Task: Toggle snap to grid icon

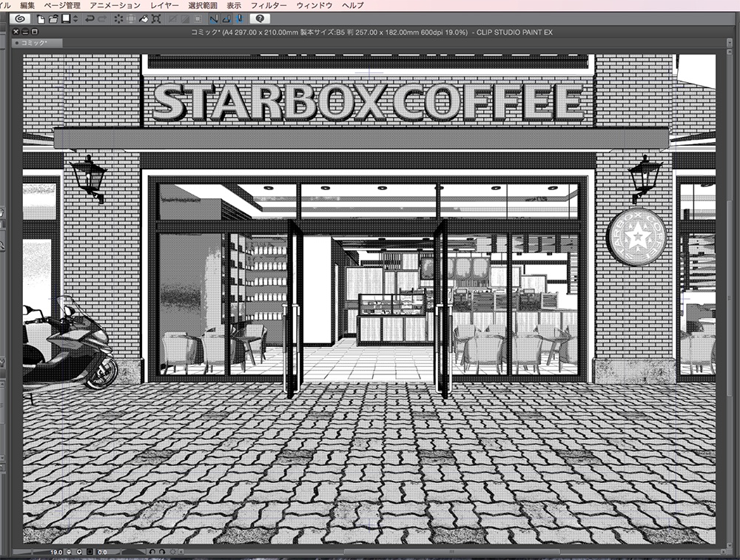Action: point(239,19)
